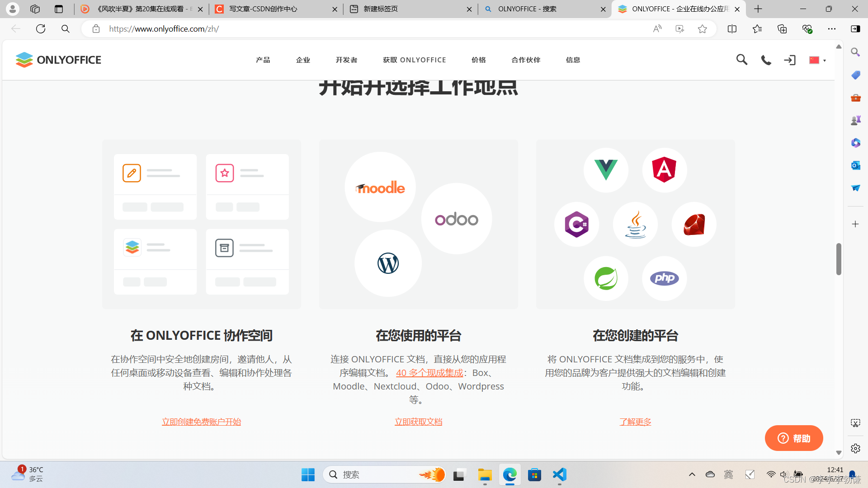The width and height of the screenshot is (868, 488).
Task: Open the 获取 ONLYOFFICE menu
Action: tap(415, 60)
